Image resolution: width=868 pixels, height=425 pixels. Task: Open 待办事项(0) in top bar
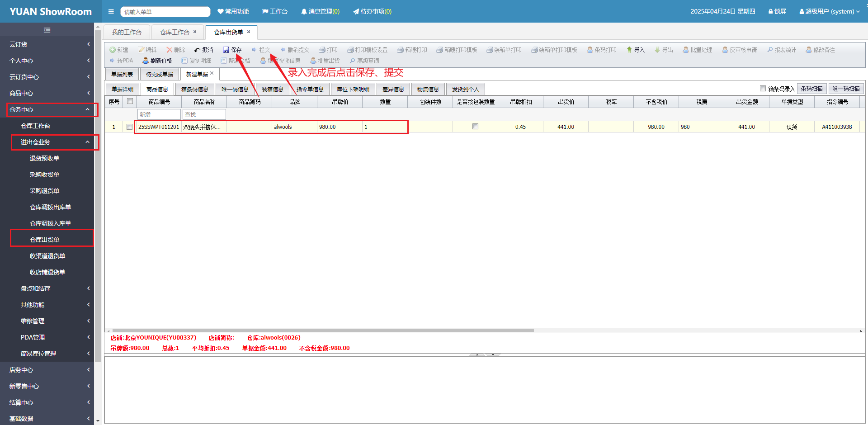(x=372, y=11)
